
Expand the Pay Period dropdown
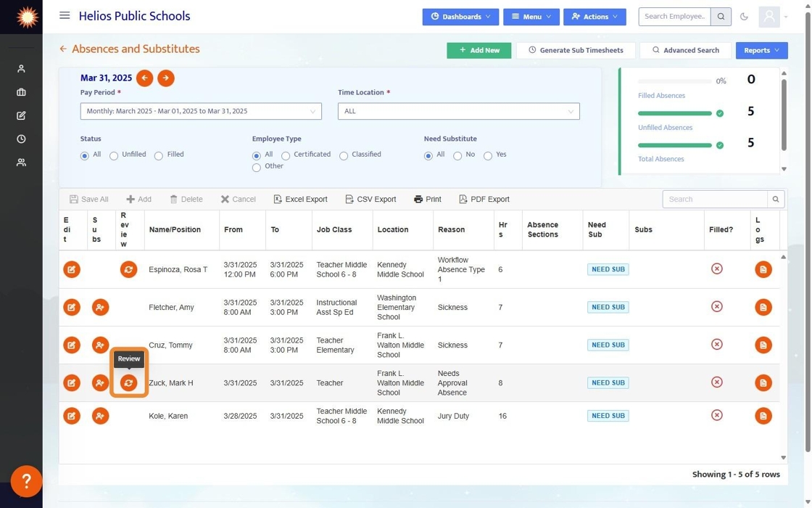[201, 111]
